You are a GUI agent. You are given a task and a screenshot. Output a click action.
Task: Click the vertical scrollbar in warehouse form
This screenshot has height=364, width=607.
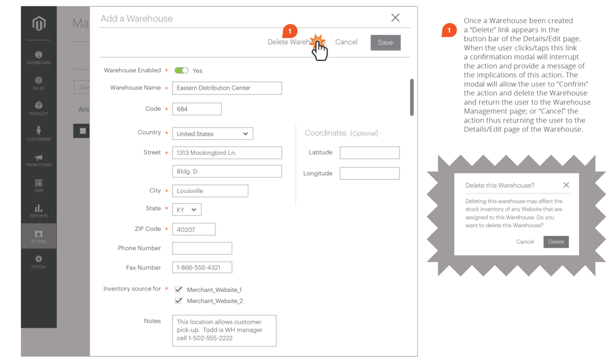click(412, 97)
